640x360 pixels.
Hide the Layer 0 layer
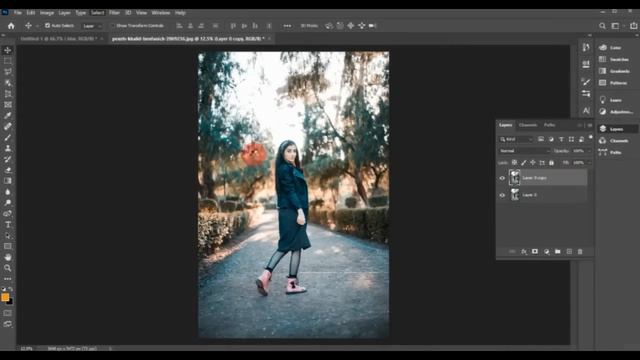pyautogui.click(x=502, y=195)
